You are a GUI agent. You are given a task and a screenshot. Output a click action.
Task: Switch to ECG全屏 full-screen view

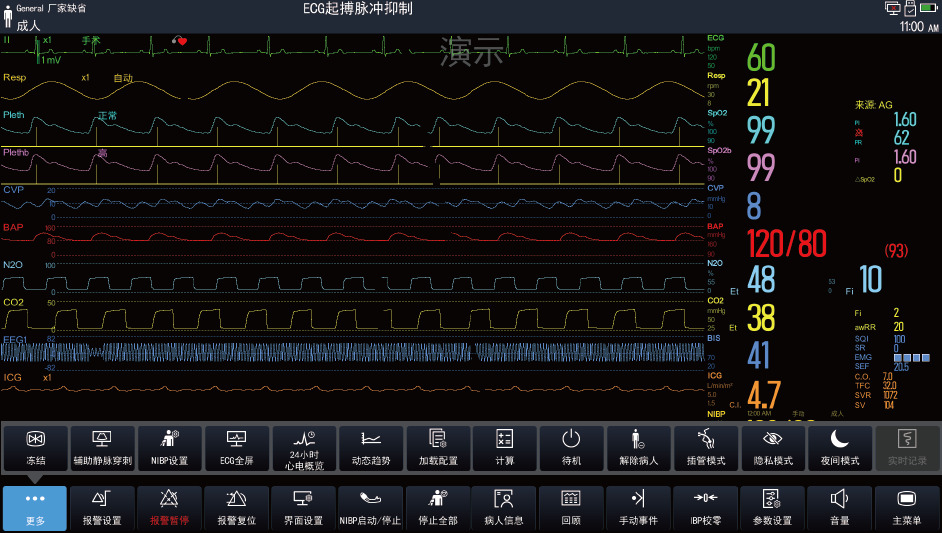click(x=237, y=448)
